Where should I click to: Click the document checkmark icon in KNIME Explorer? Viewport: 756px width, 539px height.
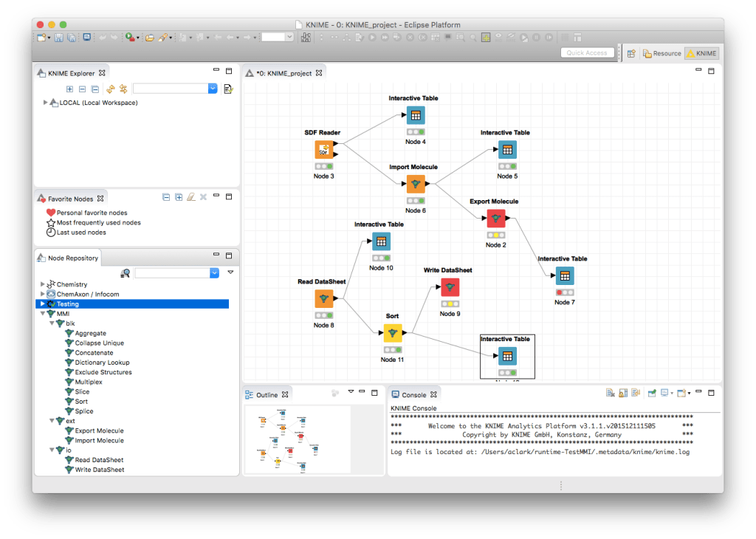pos(228,89)
